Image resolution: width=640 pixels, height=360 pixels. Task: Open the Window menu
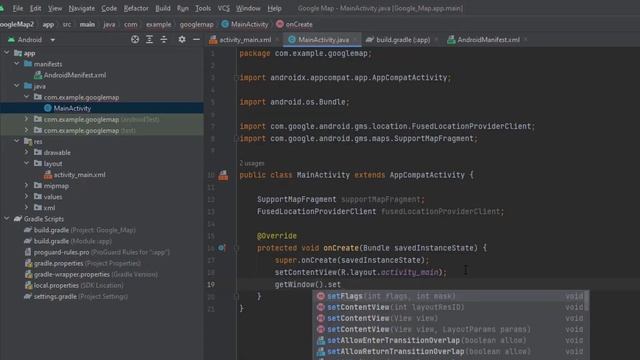248,8
